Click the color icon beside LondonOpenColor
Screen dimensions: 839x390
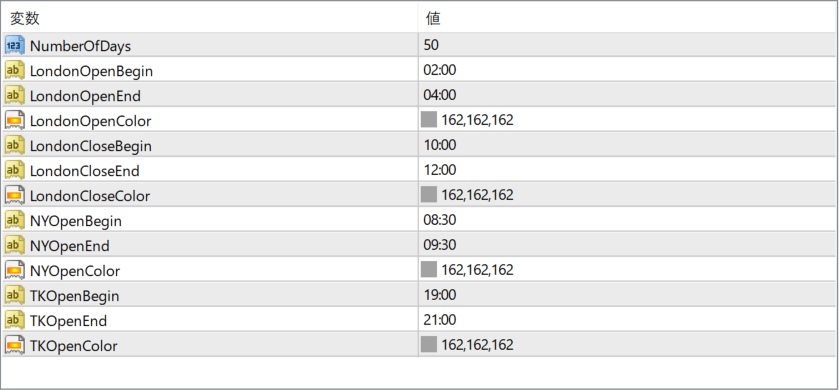point(14,121)
